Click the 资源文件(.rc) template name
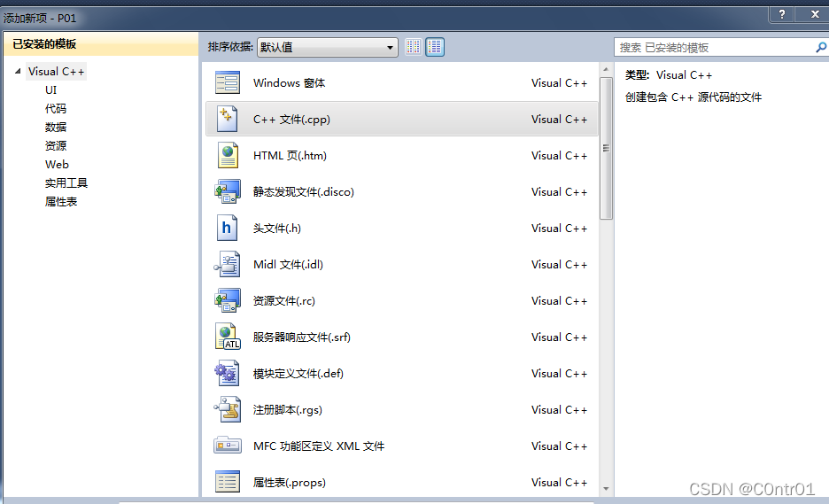 [284, 301]
